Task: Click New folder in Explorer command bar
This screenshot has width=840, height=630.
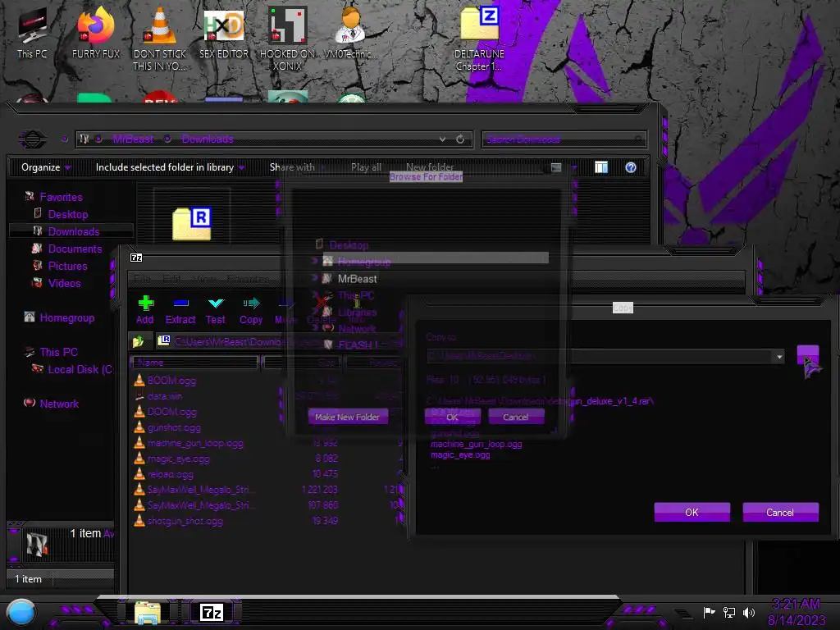Action: 430,167
